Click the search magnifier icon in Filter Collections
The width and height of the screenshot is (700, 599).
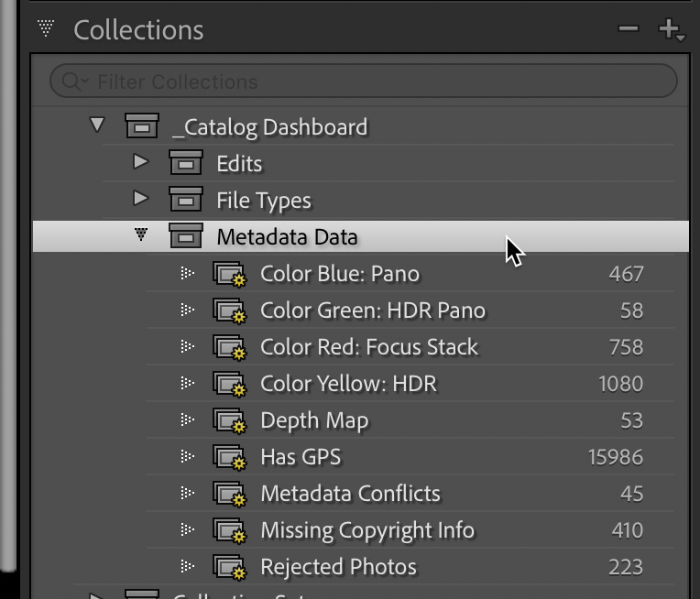(x=71, y=82)
